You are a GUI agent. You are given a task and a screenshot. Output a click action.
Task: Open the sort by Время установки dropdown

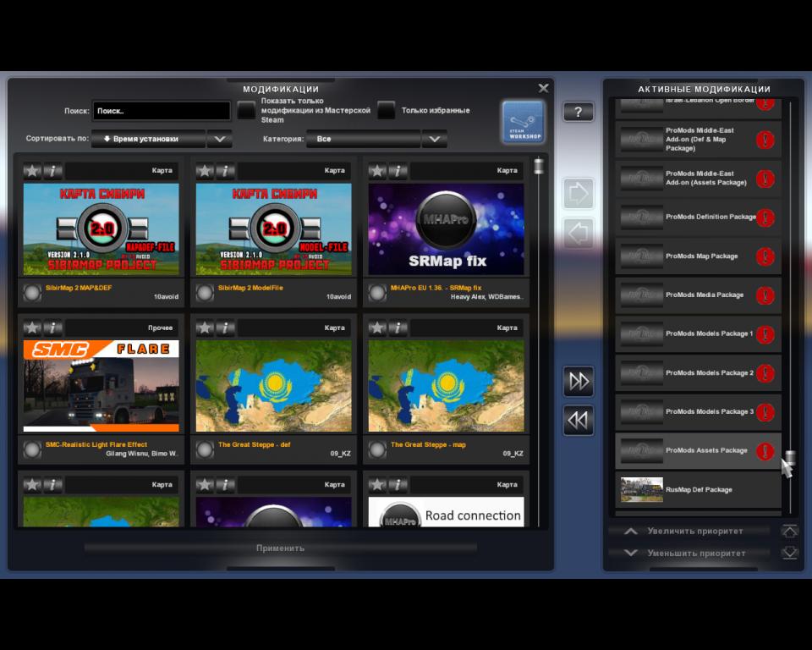[x=149, y=139]
